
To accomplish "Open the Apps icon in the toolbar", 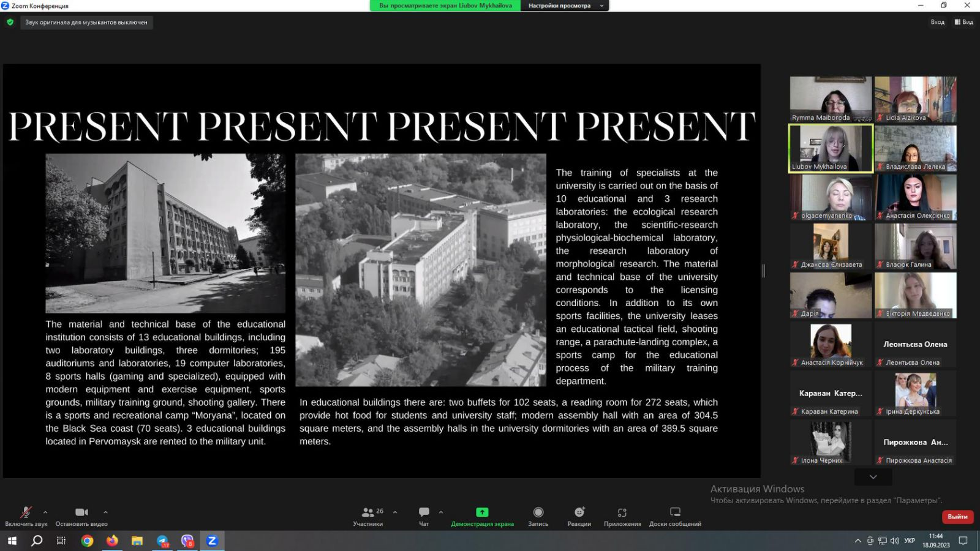I will coord(622,512).
